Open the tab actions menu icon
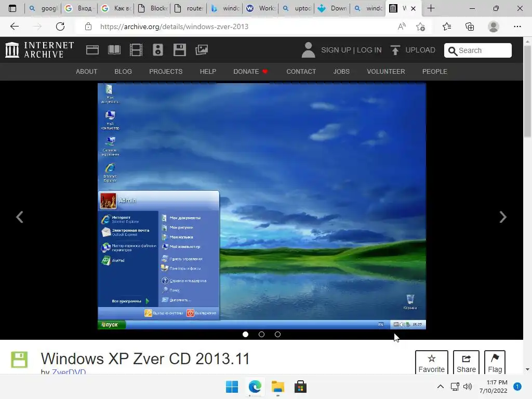Viewport: 532px width, 399px height. (x=12, y=8)
